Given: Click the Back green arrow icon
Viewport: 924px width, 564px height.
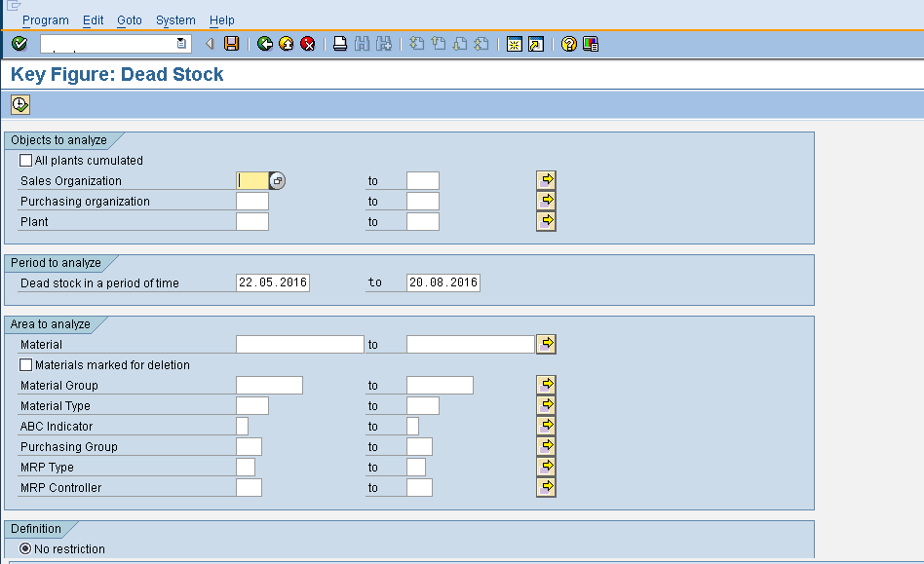Looking at the screenshot, I should [x=263, y=43].
